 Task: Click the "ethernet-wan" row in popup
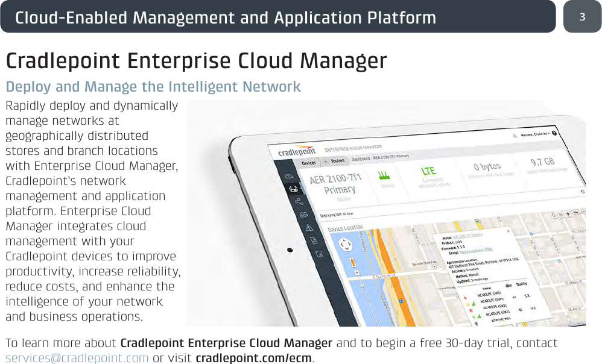coord(501,319)
